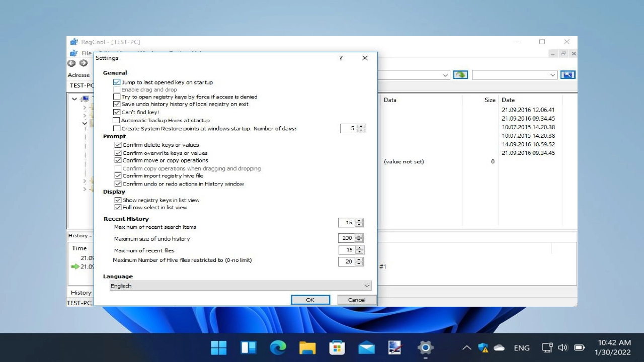
Task: Click the Data column header
Action: coord(390,100)
